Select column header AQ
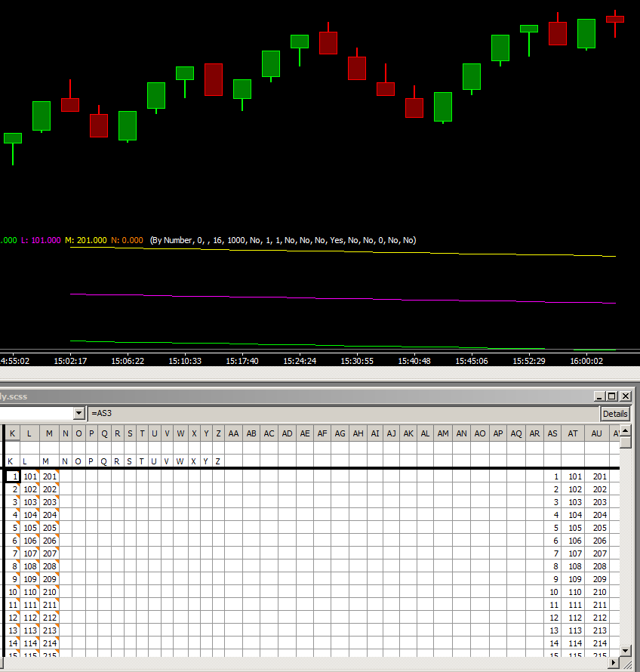The width and height of the screenshot is (640, 672). pos(516,433)
